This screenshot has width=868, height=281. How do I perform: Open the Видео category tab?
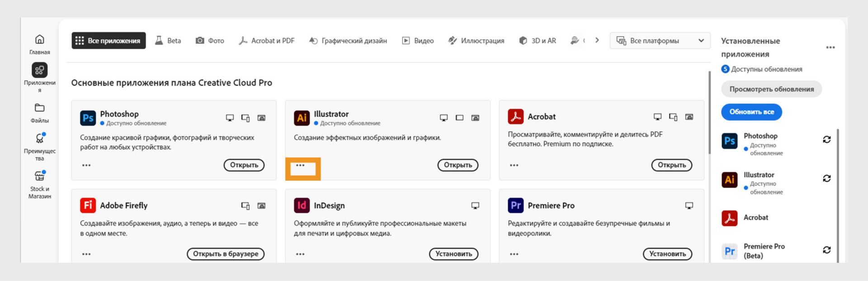(x=418, y=41)
